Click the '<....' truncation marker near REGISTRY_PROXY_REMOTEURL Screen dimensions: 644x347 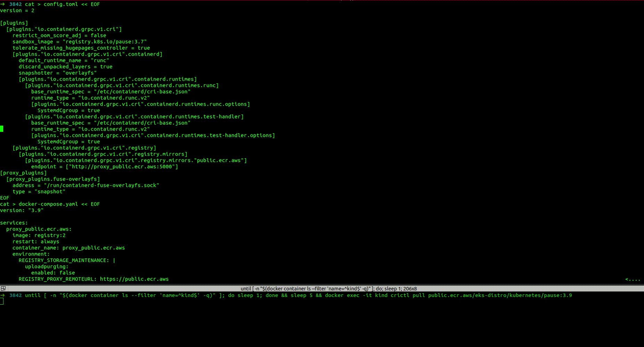(x=633, y=279)
